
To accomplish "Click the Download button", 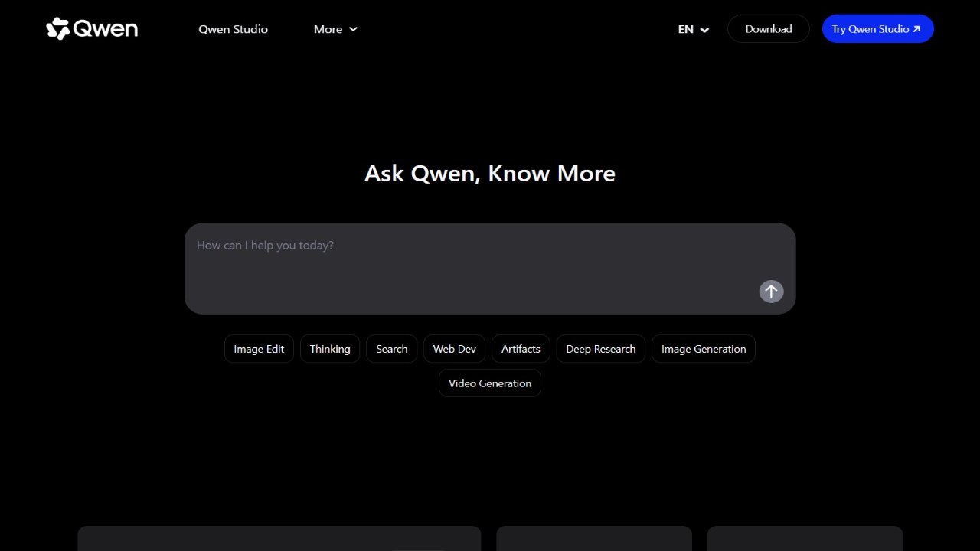I will 769,29.
